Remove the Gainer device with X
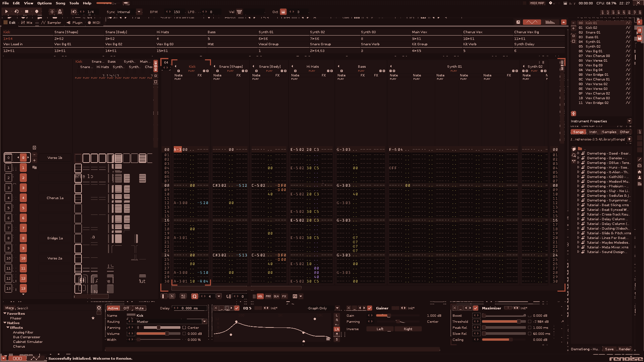 pos(348,308)
